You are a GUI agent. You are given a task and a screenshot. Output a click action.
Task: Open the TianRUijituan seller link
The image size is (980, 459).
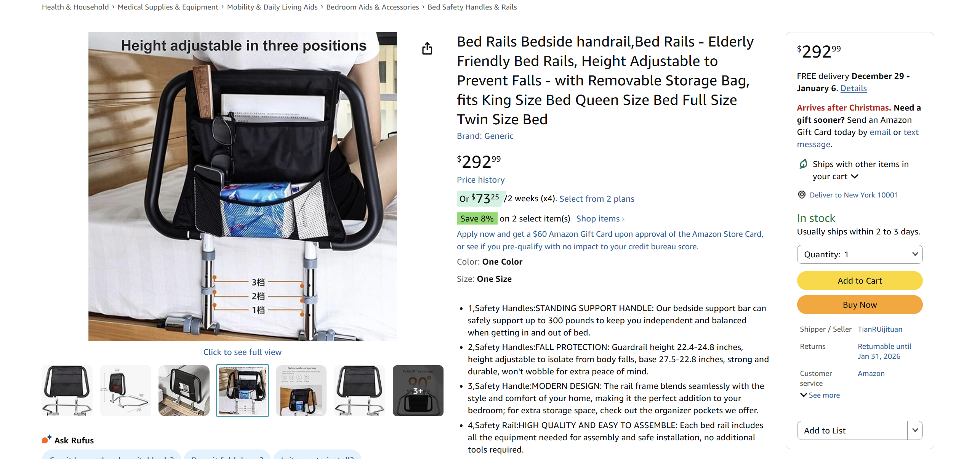880,329
